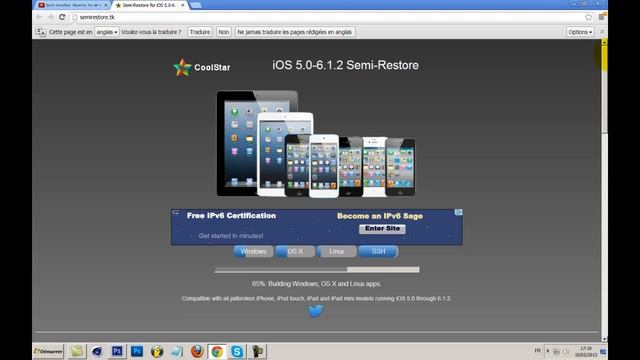This screenshot has width=640, height=360.
Task: Open Firefox from the taskbar
Action: (x=197, y=351)
